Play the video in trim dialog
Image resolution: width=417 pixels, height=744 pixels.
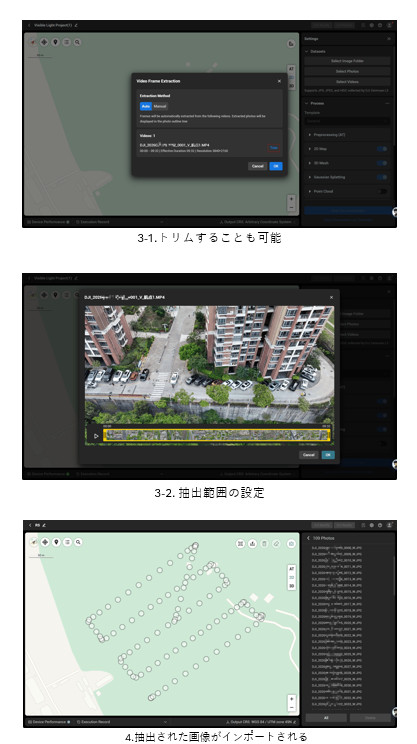[96, 436]
